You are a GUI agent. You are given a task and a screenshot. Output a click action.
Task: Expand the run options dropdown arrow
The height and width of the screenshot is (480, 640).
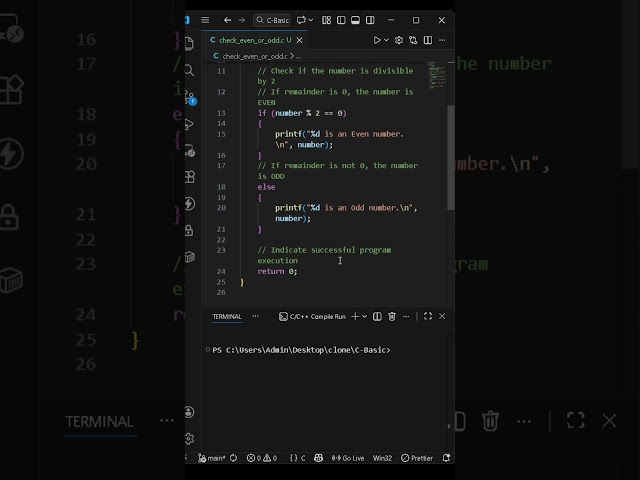tap(386, 40)
